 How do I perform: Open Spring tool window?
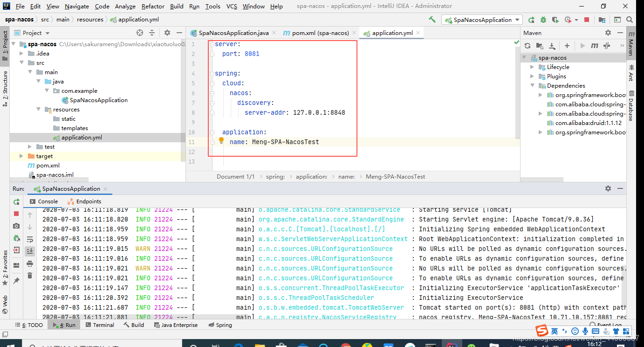(220, 325)
